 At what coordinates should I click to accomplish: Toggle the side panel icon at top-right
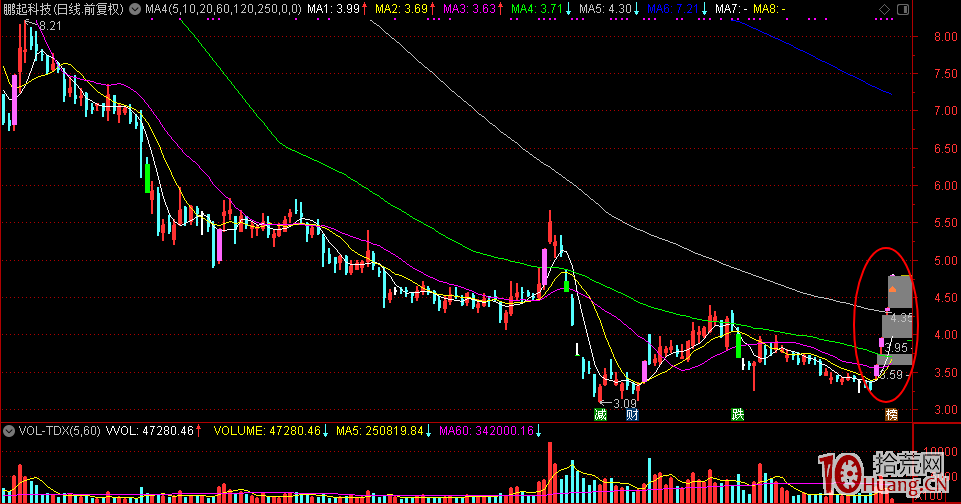(x=903, y=9)
